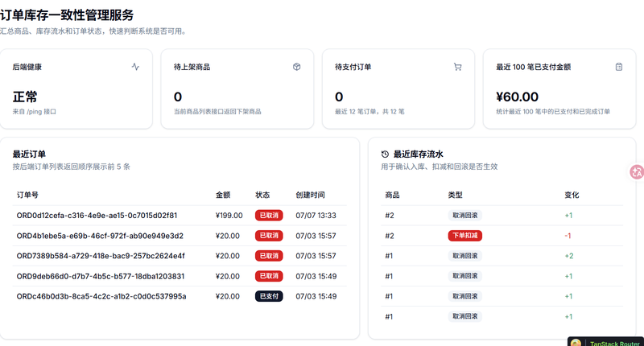Click the 商品 column header
644x346 pixels.
tap(392, 195)
